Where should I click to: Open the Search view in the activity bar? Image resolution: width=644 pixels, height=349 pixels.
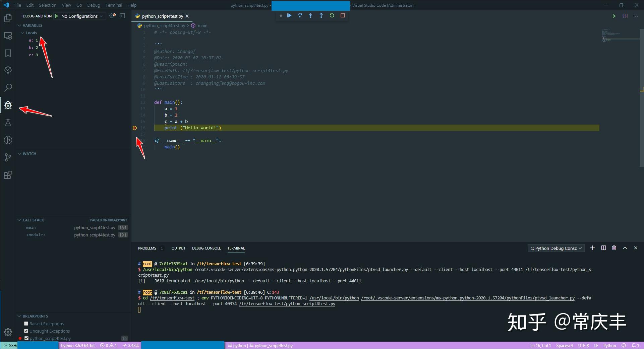[8, 88]
